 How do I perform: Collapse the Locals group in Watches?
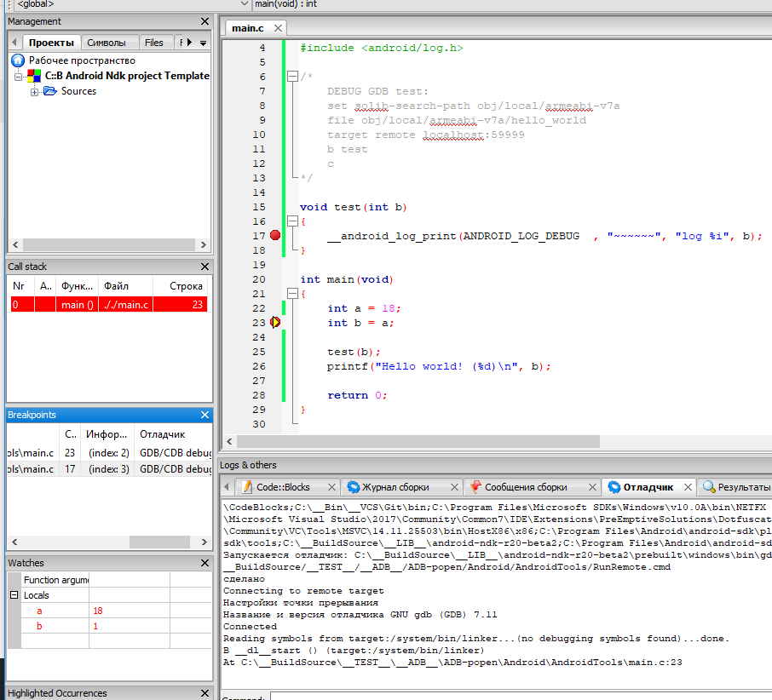click(14, 595)
